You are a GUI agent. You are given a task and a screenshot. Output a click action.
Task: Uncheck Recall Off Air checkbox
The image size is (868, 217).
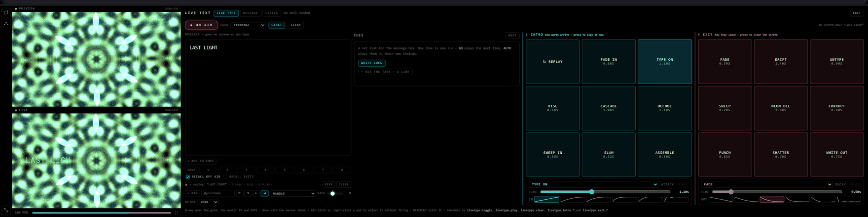(x=188, y=176)
